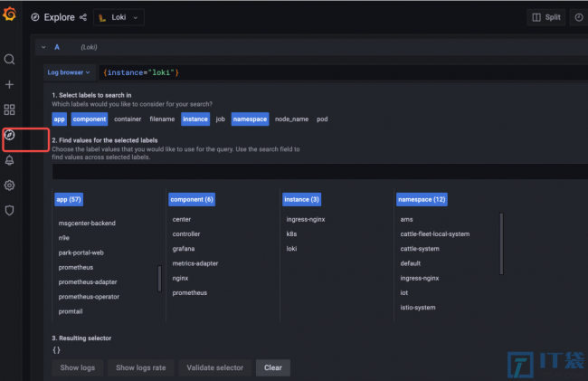Click the query editor with instance="loki"
Image resolution: width=588 pixels, height=381 pixels.
[343, 72]
